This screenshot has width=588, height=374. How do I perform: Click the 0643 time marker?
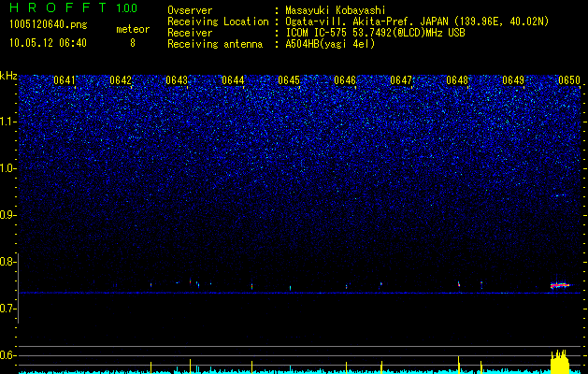(x=177, y=80)
